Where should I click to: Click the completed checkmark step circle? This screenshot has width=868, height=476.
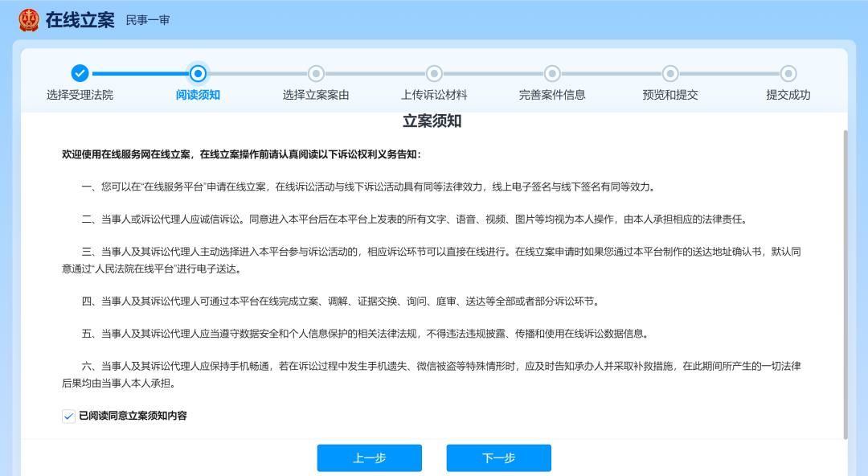pyautogui.click(x=80, y=73)
